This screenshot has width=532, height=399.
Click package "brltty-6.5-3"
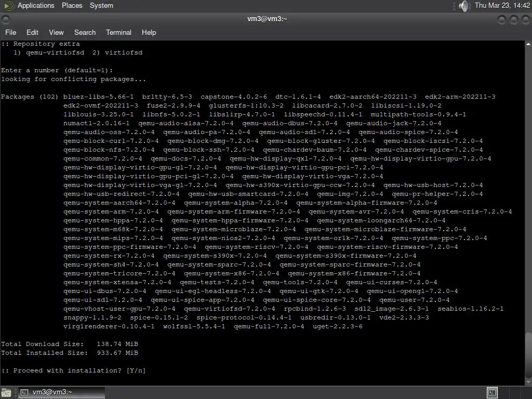point(167,97)
